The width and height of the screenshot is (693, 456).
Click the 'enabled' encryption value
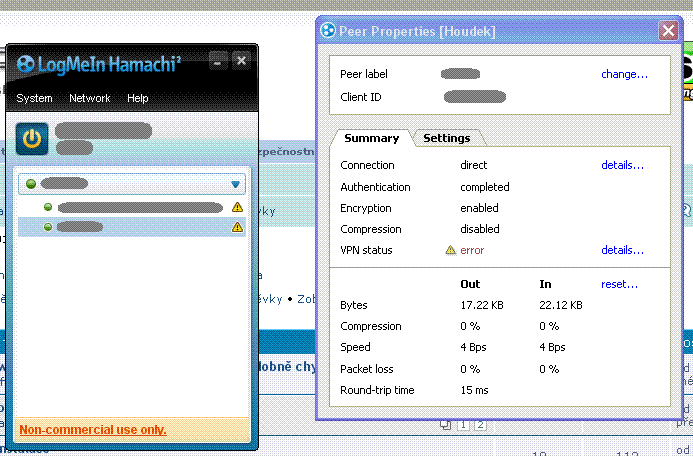pyautogui.click(x=479, y=208)
